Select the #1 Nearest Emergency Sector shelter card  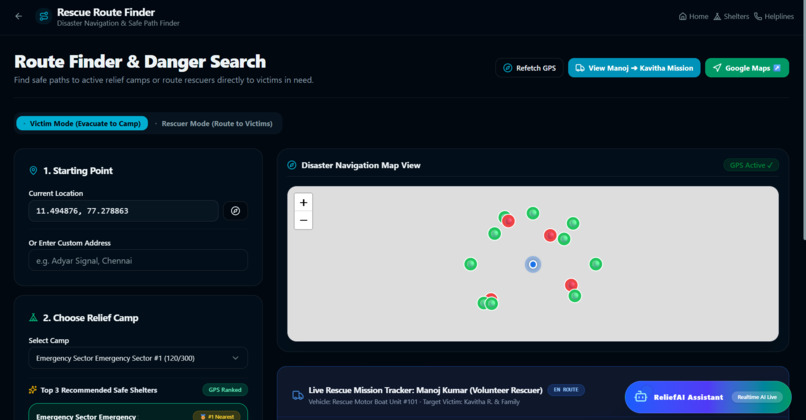coord(138,412)
